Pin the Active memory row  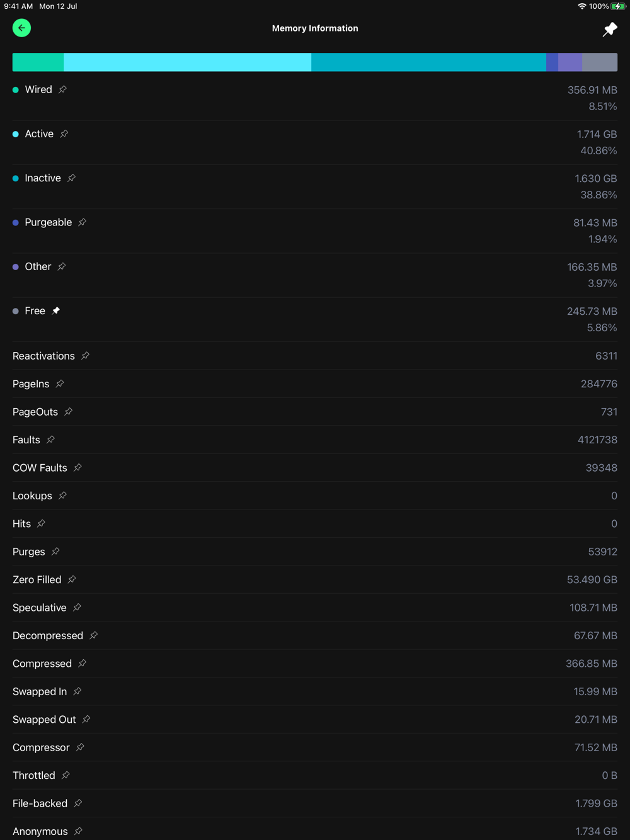pyautogui.click(x=64, y=133)
